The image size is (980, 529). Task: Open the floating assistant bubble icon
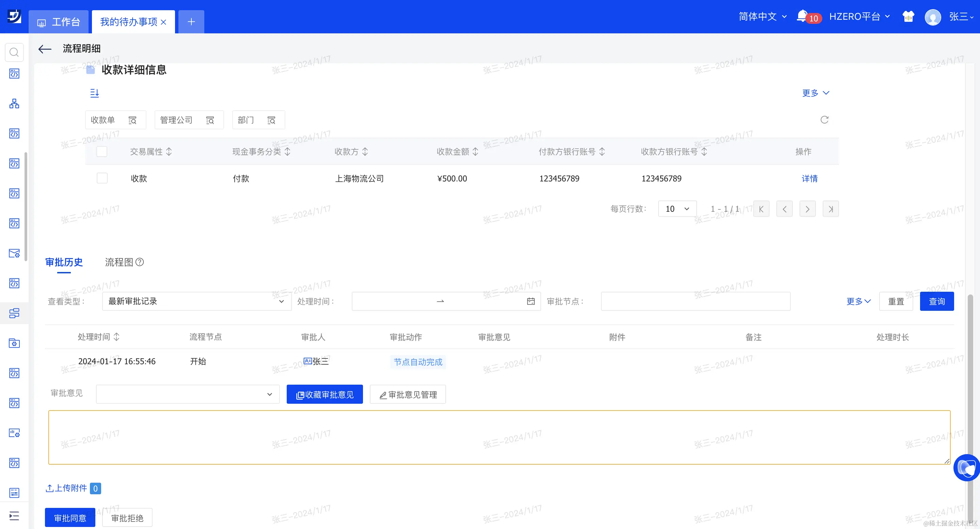pyautogui.click(x=967, y=467)
